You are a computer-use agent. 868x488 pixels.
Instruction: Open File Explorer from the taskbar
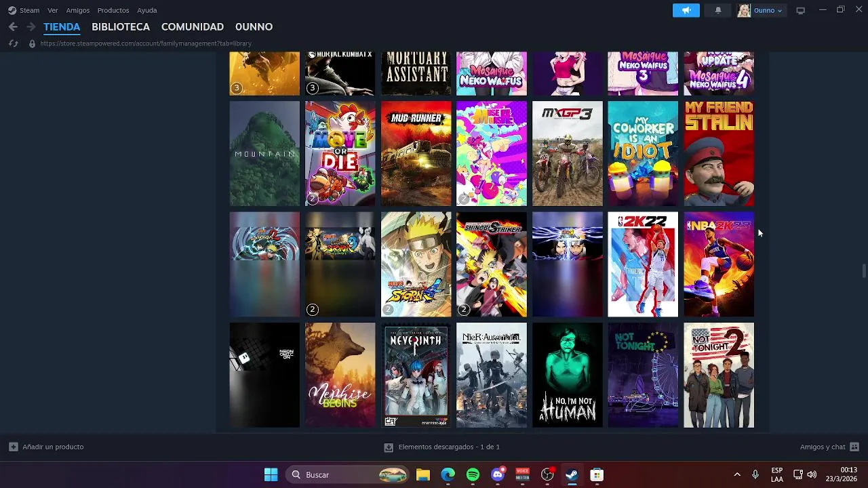(423, 474)
